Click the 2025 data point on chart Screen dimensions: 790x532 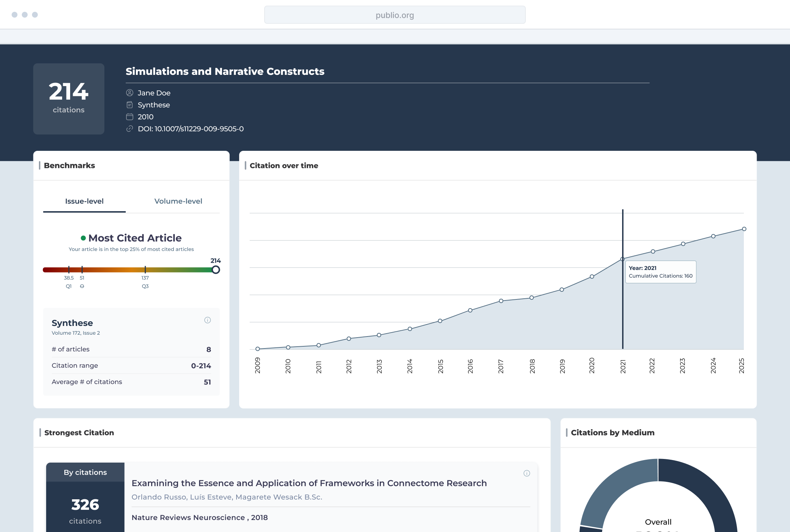[744, 229]
